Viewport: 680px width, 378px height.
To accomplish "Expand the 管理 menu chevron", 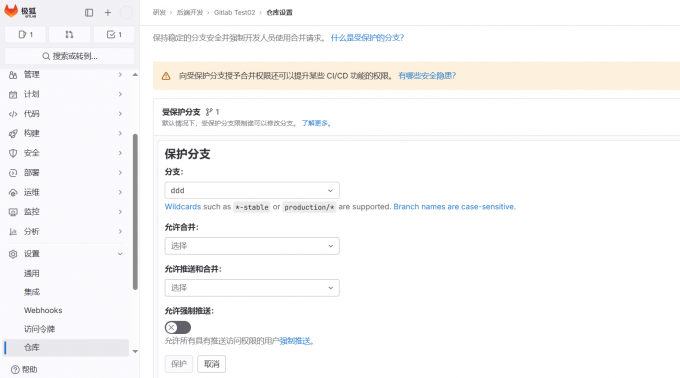I will (x=120, y=75).
